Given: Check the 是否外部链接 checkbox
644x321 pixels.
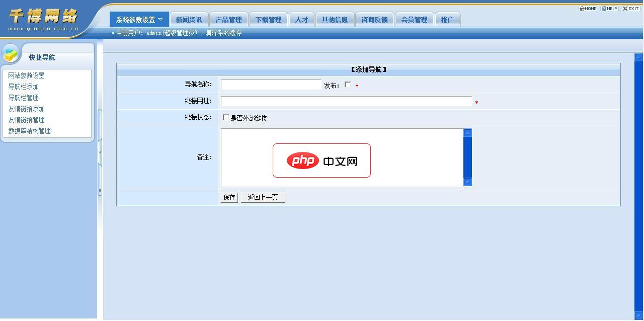Looking at the screenshot, I should 225,118.
